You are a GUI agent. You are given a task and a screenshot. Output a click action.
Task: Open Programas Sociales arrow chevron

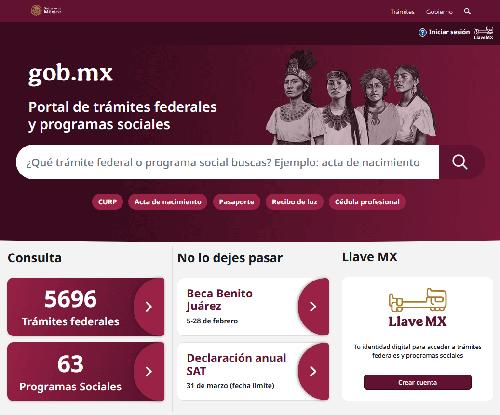149,371
